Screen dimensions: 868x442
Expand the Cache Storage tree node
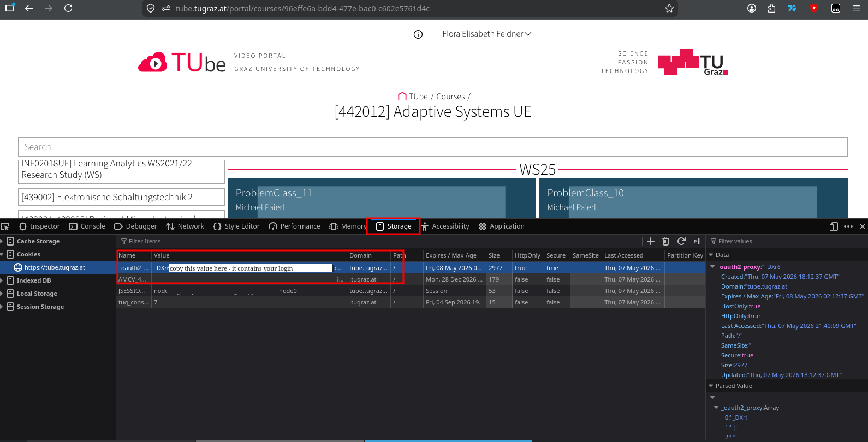tap(2, 241)
